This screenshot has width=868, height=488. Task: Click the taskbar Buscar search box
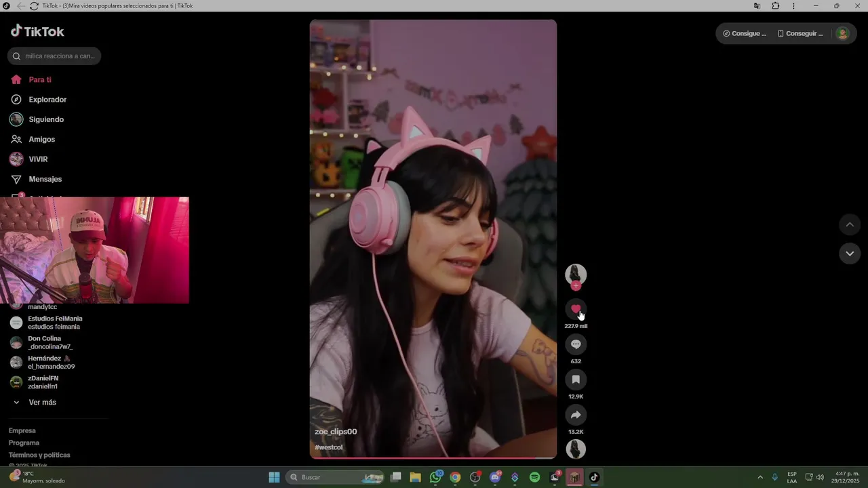[335, 477]
